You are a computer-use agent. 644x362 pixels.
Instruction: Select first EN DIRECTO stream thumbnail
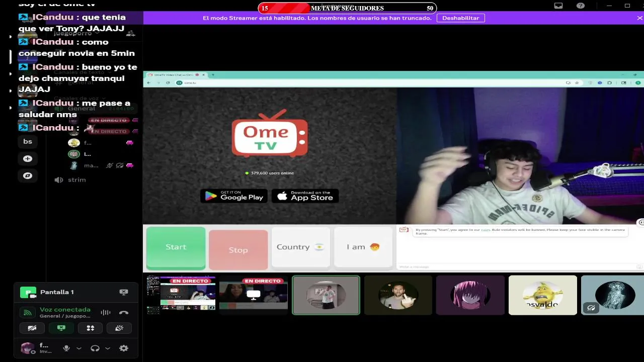181,295
